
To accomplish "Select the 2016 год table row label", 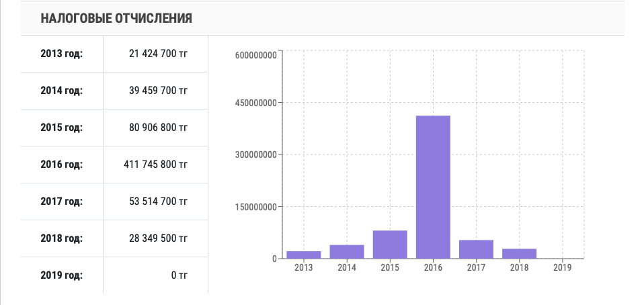I will click(x=61, y=165).
